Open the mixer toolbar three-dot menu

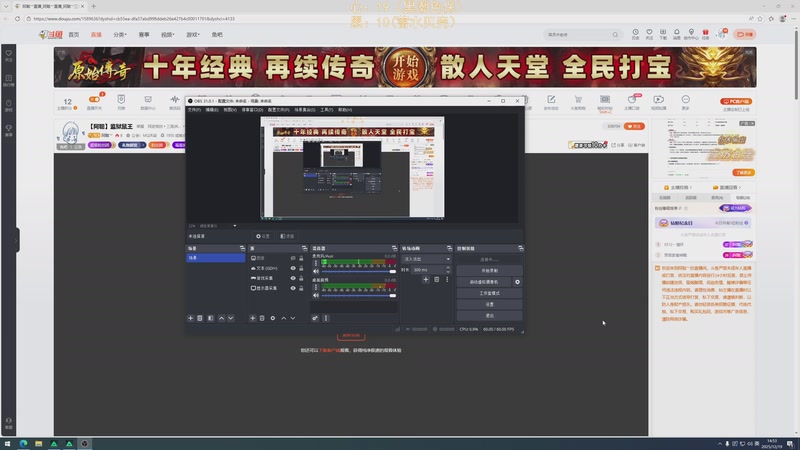click(x=326, y=318)
